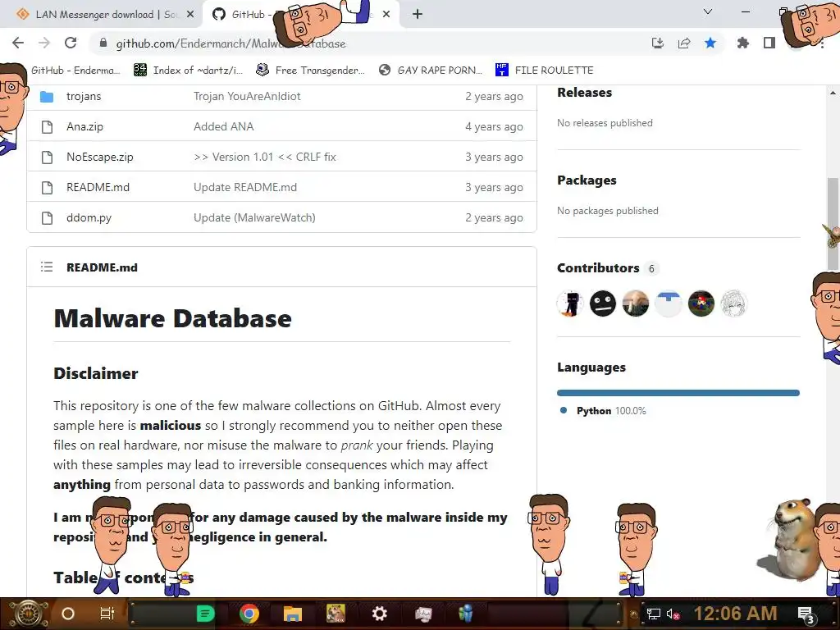
Task: Open the fourth contributor avatar with blue top
Action: coord(668,304)
